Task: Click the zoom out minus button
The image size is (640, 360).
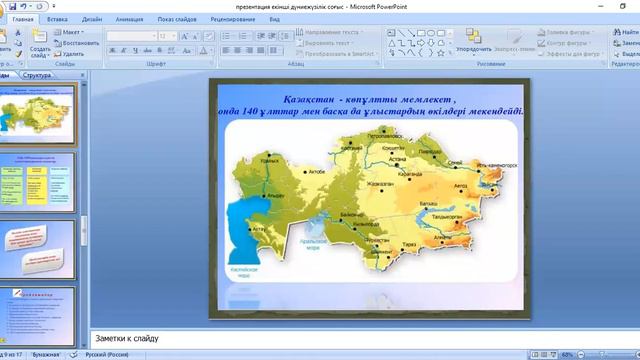Action: (x=581, y=355)
